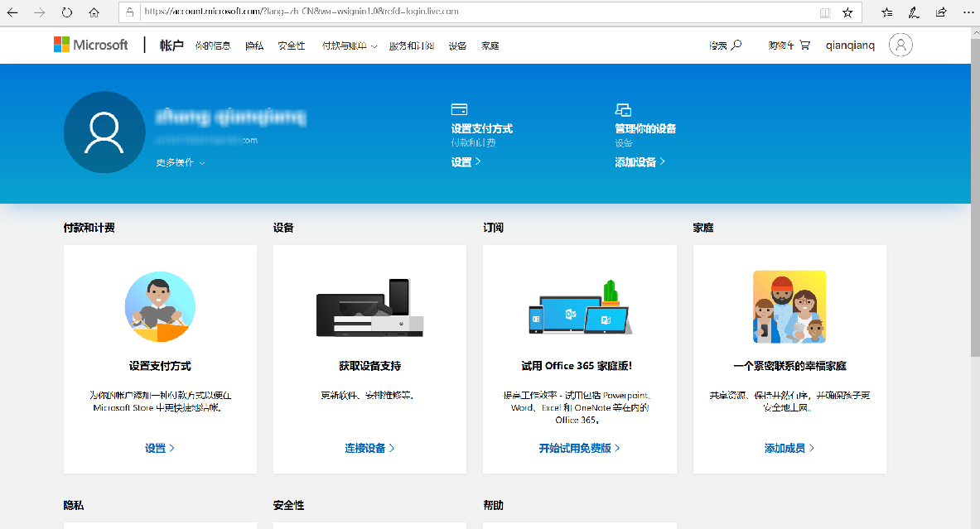Expand the 付款与账单 dropdown menu
The image size is (980, 529).
click(350, 46)
